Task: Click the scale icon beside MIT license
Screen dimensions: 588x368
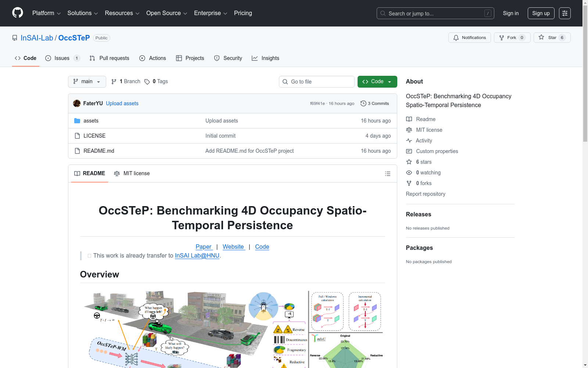Action: (409, 130)
